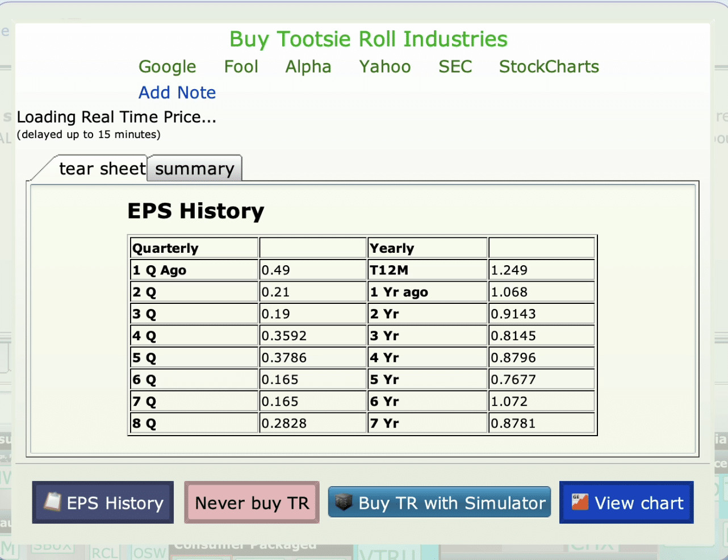
Task: Click the Never buy TR button
Action: pos(252,503)
